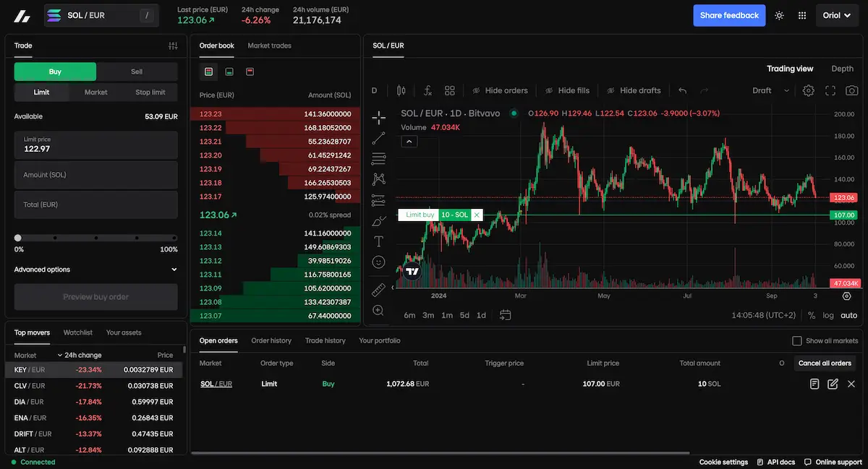Expand Advanced options section
The image size is (868, 469).
[95, 270]
